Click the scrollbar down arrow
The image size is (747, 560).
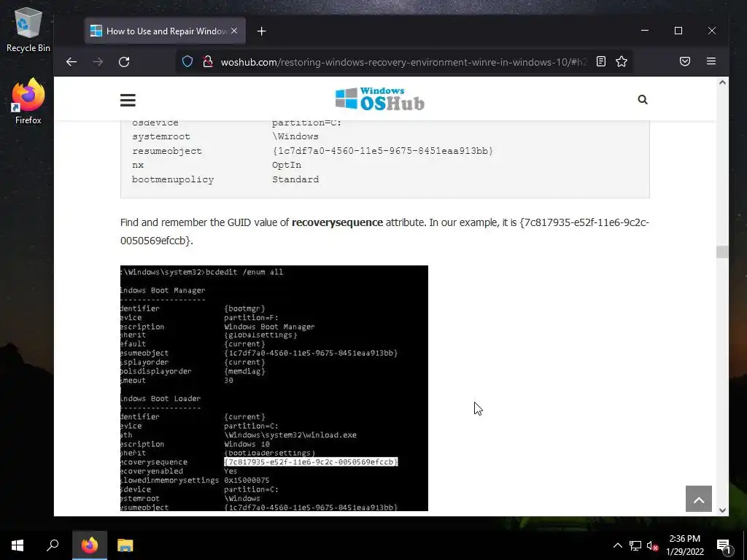pyautogui.click(x=722, y=510)
